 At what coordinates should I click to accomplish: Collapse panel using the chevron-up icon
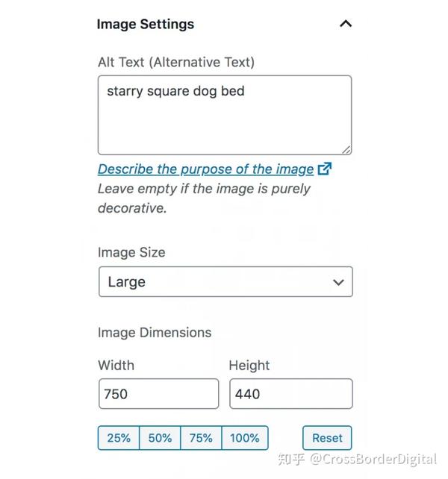[x=345, y=24]
